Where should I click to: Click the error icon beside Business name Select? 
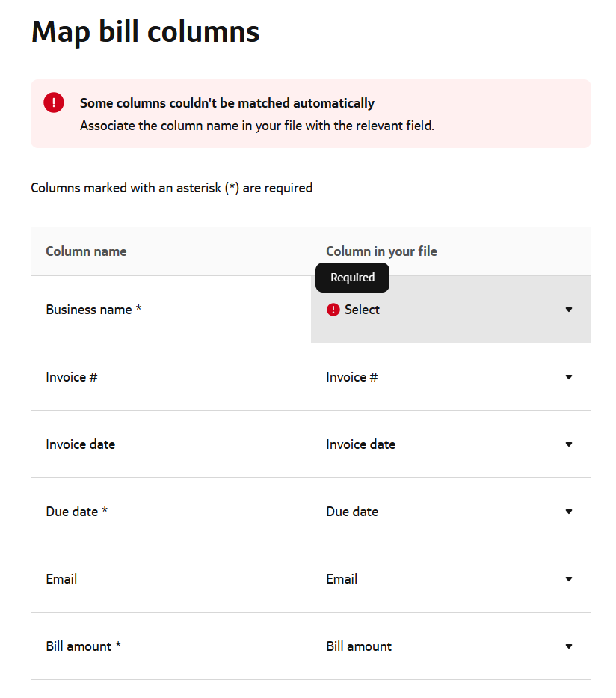(333, 310)
